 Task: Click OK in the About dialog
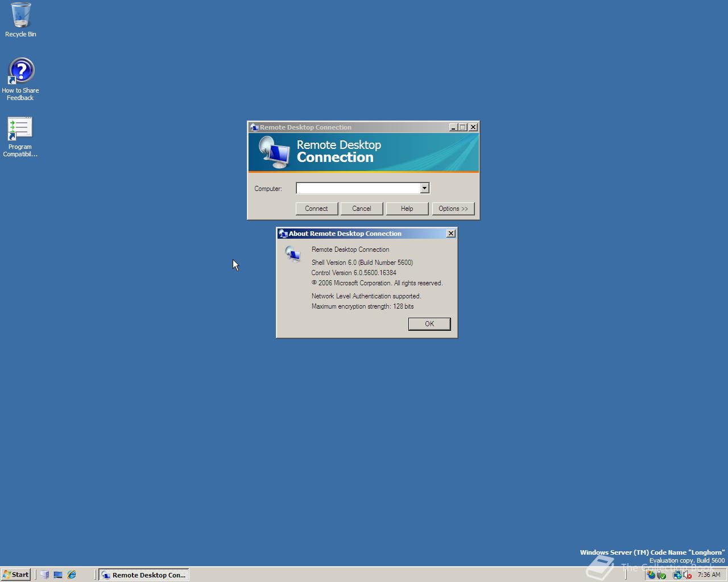(x=429, y=324)
